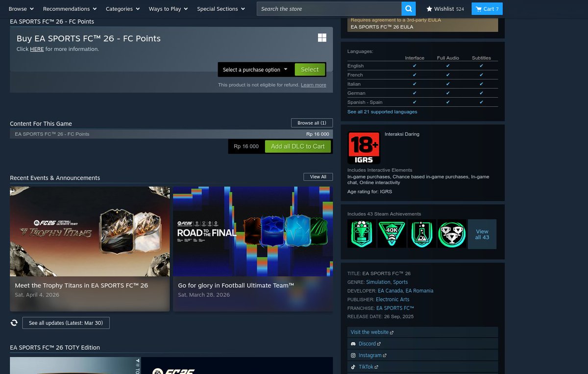The height and width of the screenshot is (374, 588).
Task: Open EA SPORTS FC franchise link
Action: (395, 308)
